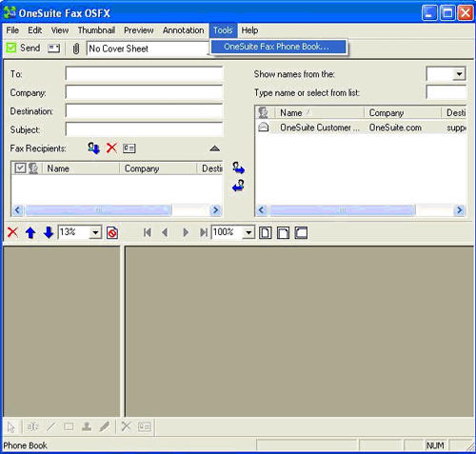Select the stamp annotation tool

pos(87,426)
